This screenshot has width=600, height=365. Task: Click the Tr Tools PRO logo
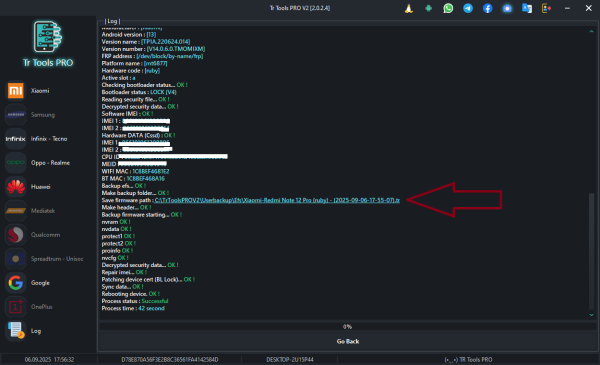pos(48,44)
